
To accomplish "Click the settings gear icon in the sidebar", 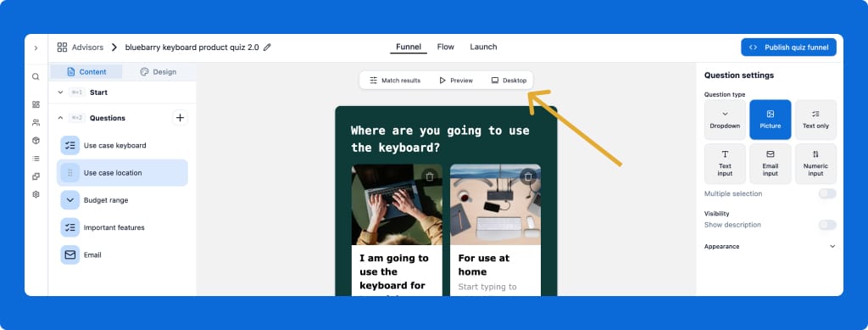I will tap(36, 194).
